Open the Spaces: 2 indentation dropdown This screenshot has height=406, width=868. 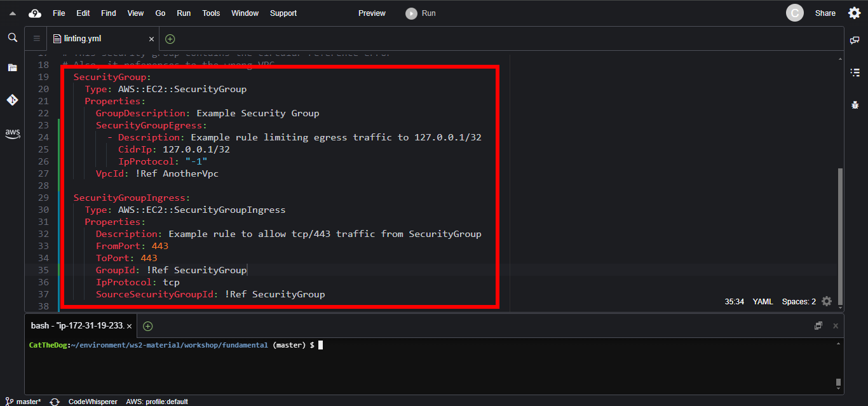click(798, 301)
